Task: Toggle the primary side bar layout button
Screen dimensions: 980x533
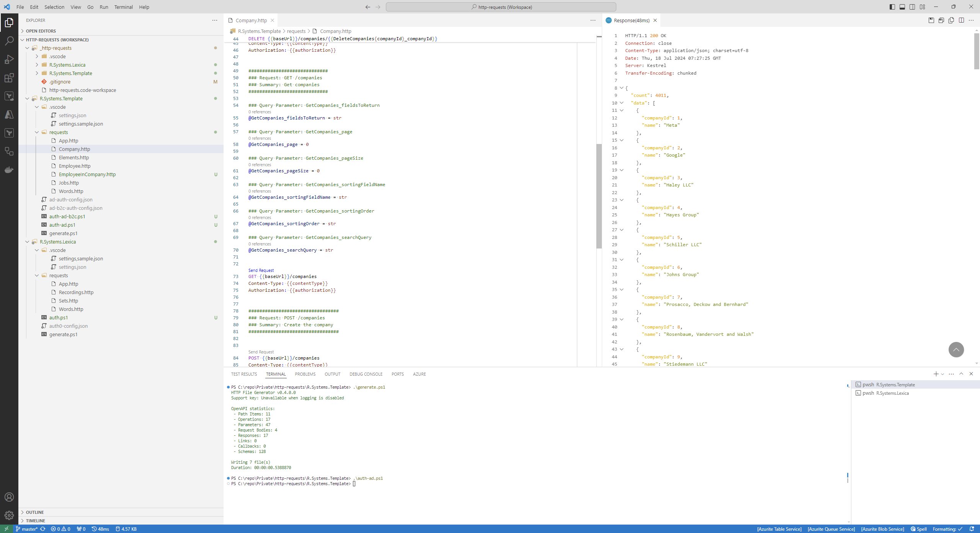Action: [x=892, y=7]
